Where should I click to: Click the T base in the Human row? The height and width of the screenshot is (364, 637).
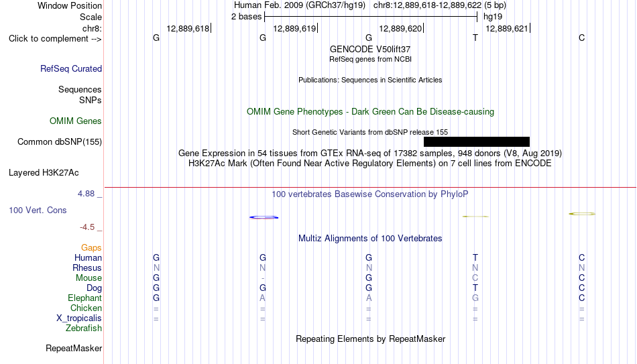click(475, 257)
